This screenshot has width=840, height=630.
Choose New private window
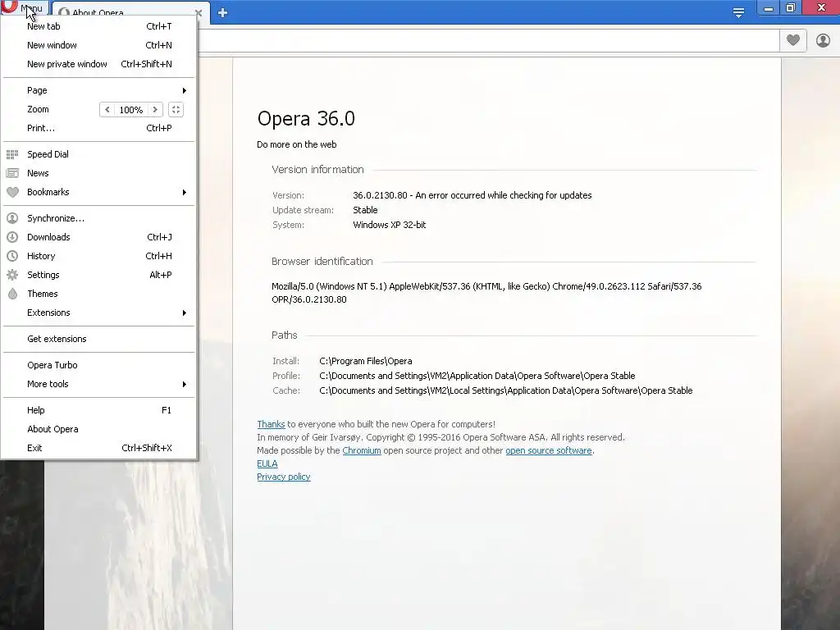(99, 64)
